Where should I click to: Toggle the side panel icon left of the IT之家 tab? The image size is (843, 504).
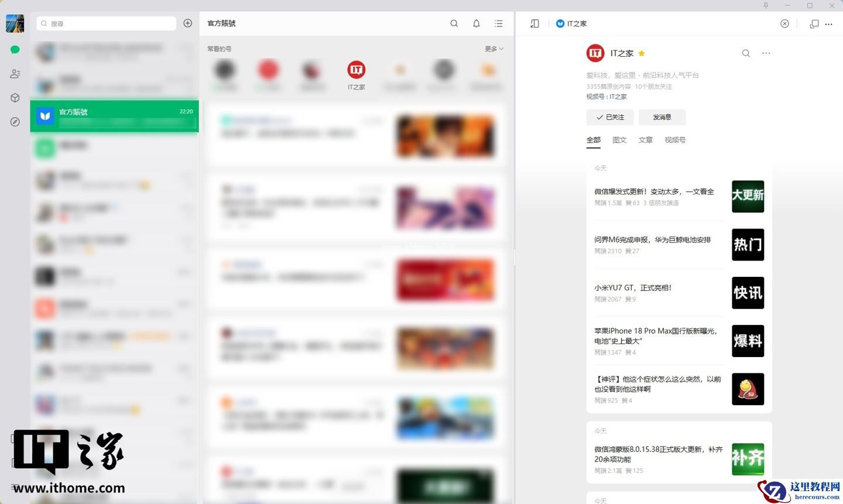click(534, 23)
